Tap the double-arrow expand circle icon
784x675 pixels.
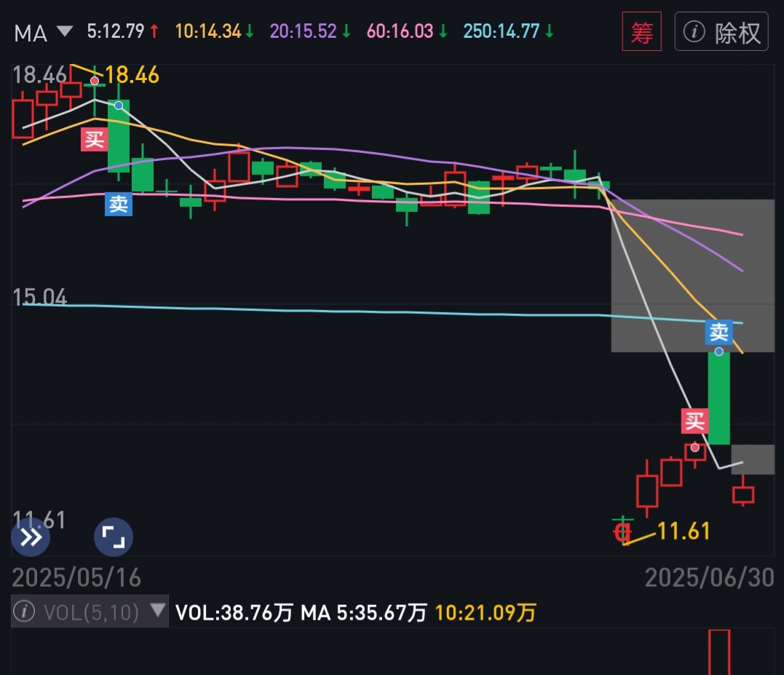point(31,537)
